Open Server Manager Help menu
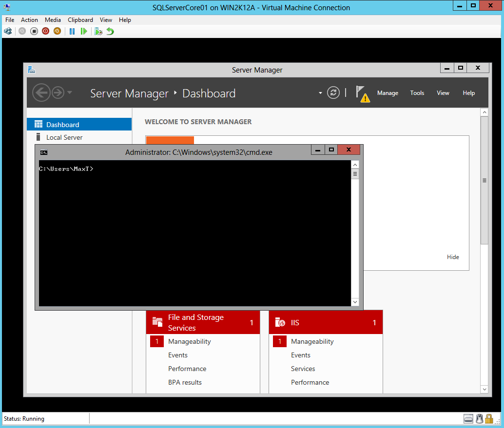 tap(468, 93)
